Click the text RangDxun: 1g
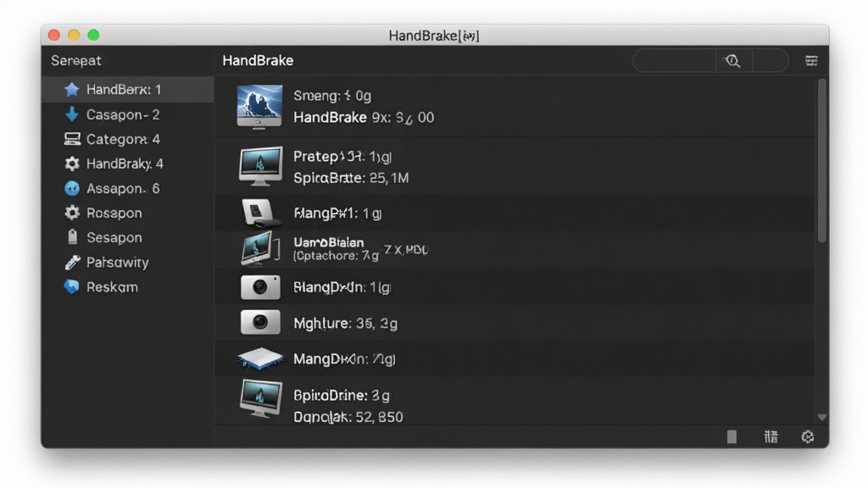 (x=342, y=288)
